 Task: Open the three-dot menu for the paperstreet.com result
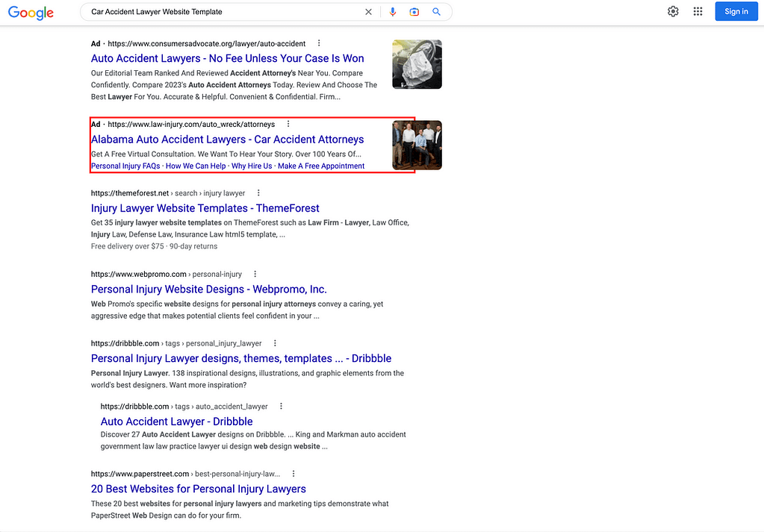(x=294, y=474)
